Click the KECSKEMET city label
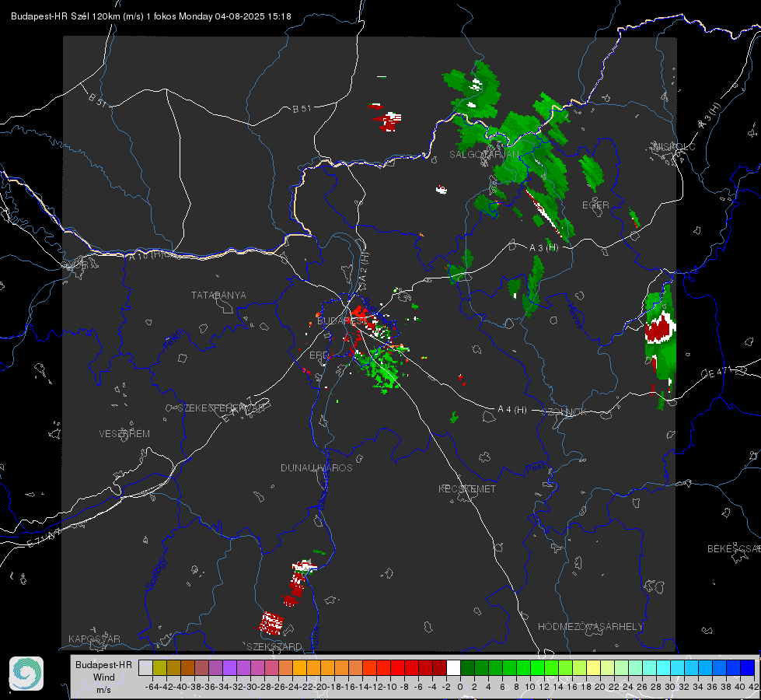761x700 pixels. coord(467,488)
